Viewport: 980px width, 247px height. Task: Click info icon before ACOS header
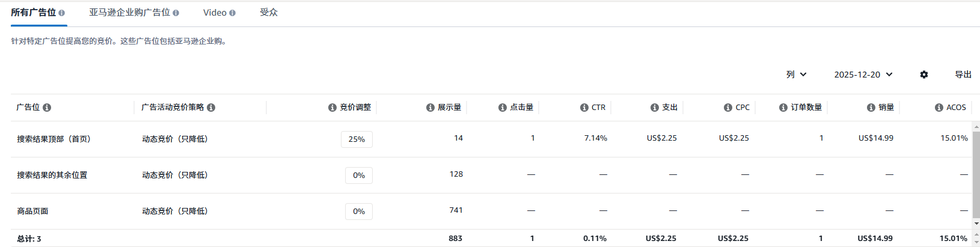tap(939, 108)
